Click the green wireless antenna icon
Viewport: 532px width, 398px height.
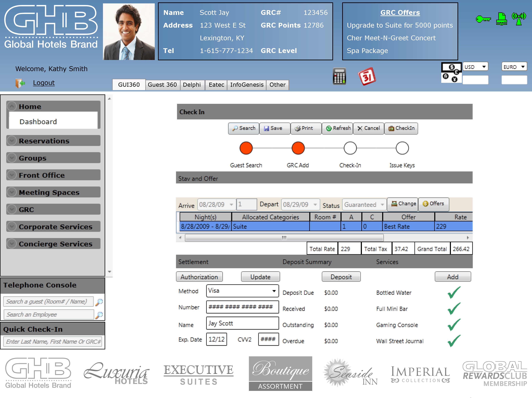click(x=519, y=19)
